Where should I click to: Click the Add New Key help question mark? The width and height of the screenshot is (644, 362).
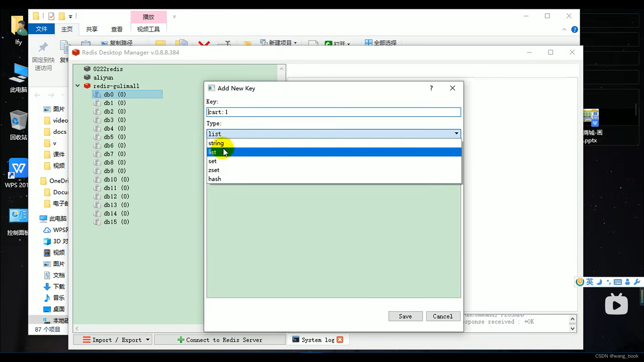click(431, 88)
